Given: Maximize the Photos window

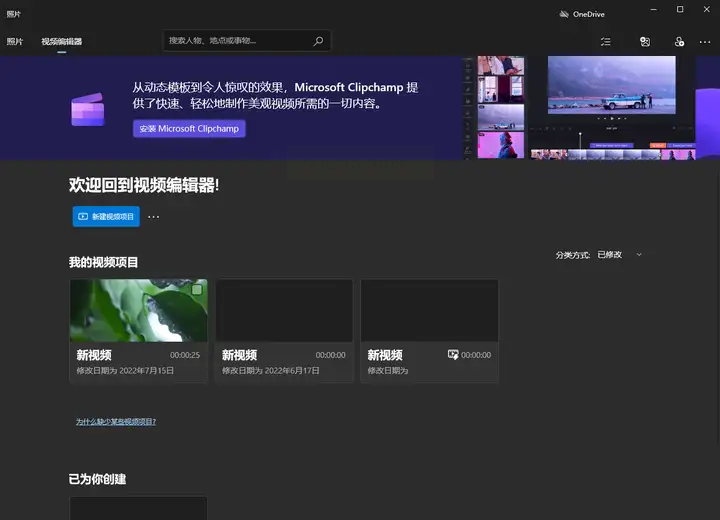Looking at the screenshot, I should 680,9.
